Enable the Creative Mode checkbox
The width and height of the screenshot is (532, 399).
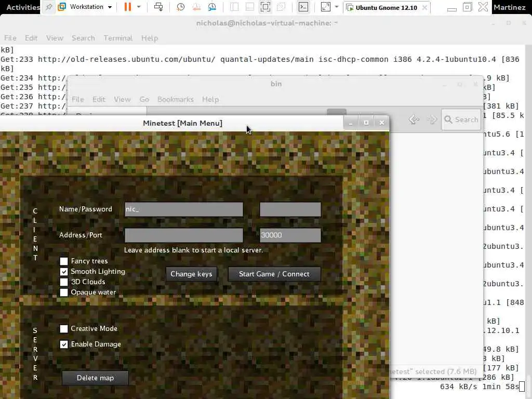tap(64, 329)
